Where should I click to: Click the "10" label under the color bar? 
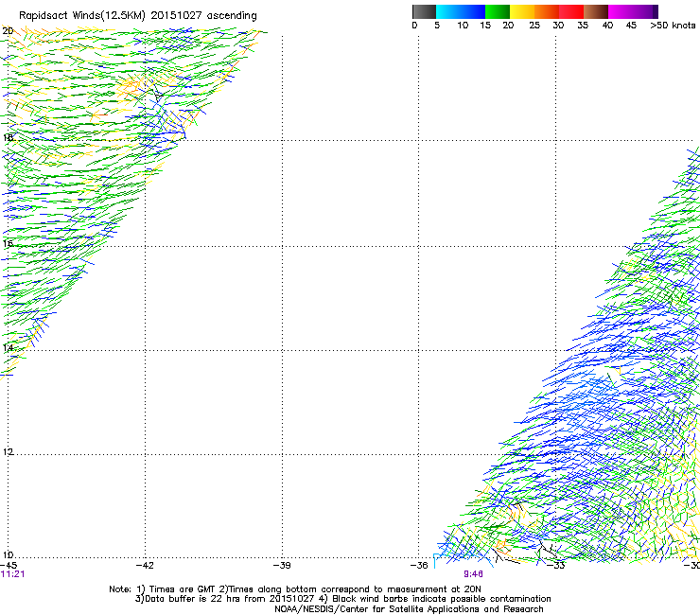pyautogui.click(x=463, y=26)
